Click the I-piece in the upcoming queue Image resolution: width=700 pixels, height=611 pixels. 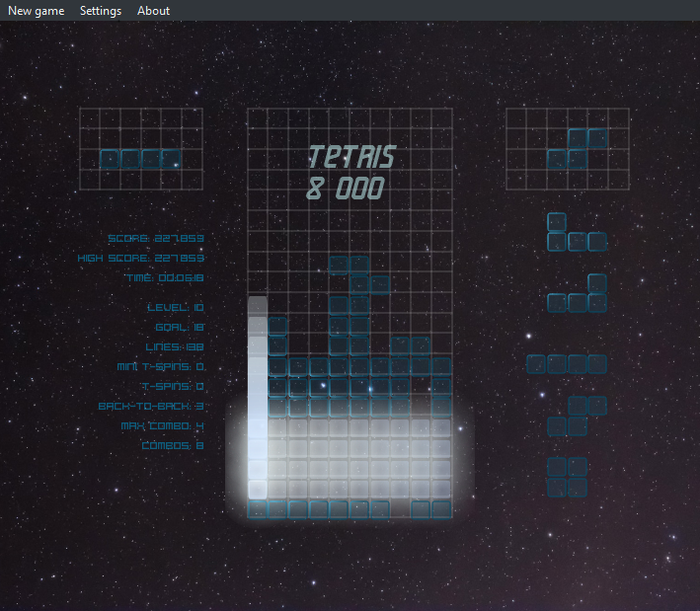567,364
